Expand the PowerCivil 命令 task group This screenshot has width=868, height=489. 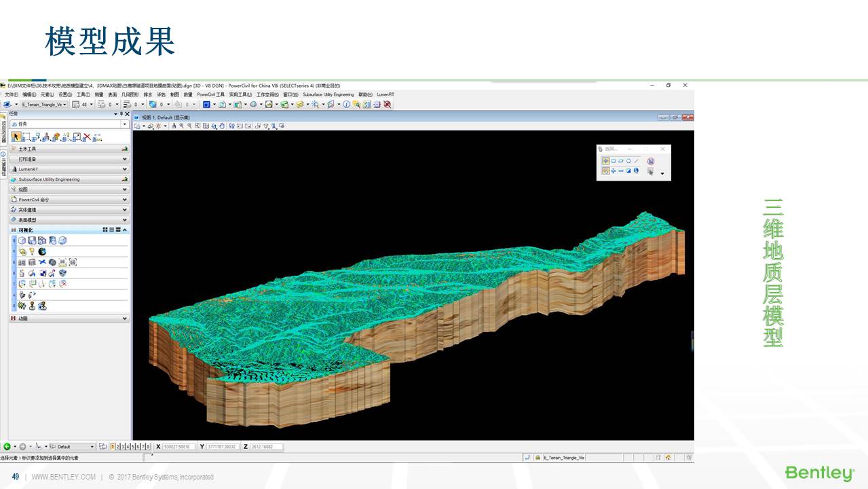coord(69,200)
